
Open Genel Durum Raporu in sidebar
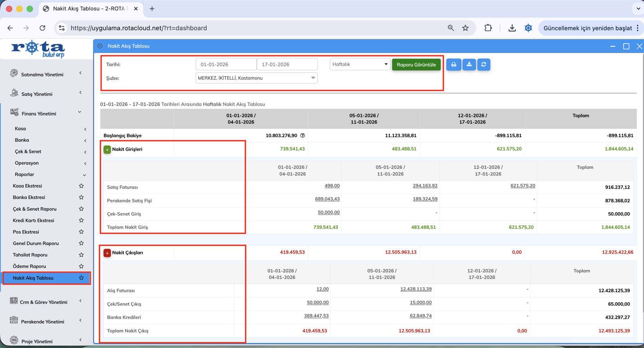click(x=36, y=243)
